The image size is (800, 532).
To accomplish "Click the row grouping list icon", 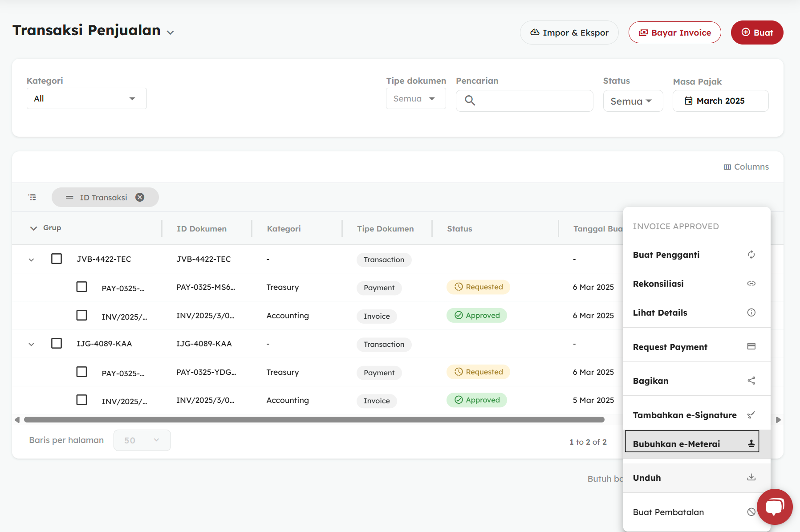I will tap(32, 197).
